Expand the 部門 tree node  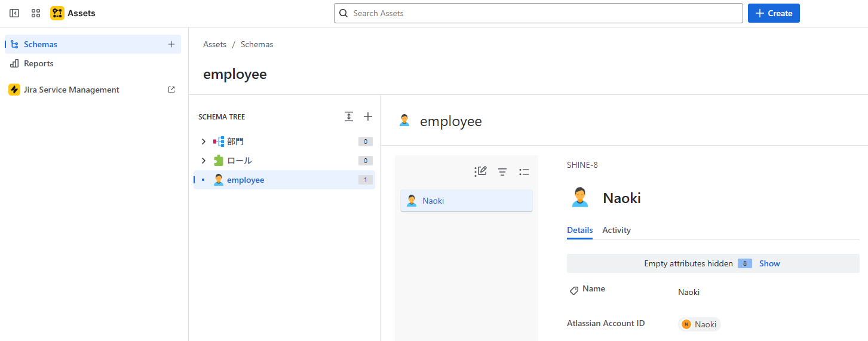coord(203,142)
